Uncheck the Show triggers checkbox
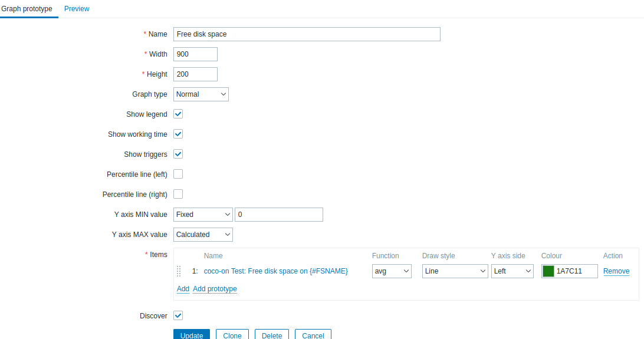 [178, 154]
